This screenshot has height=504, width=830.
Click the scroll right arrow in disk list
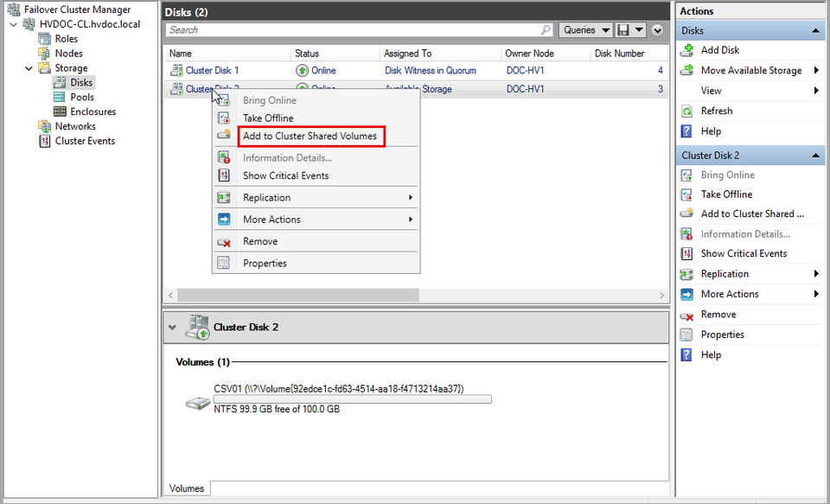click(x=661, y=295)
